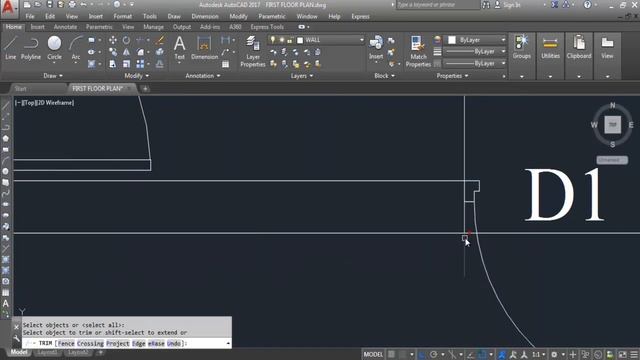The height and width of the screenshot is (360, 640).
Task: Toggle ortho mode in status bar
Action: (421, 354)
